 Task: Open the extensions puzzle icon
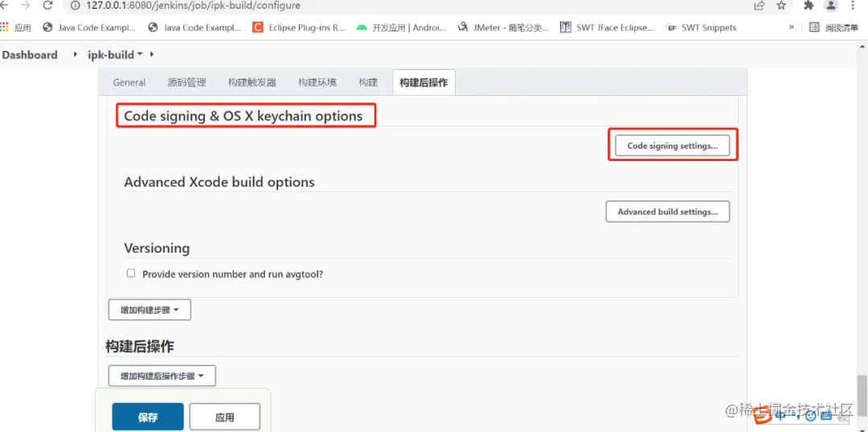[x=809, y=5]
